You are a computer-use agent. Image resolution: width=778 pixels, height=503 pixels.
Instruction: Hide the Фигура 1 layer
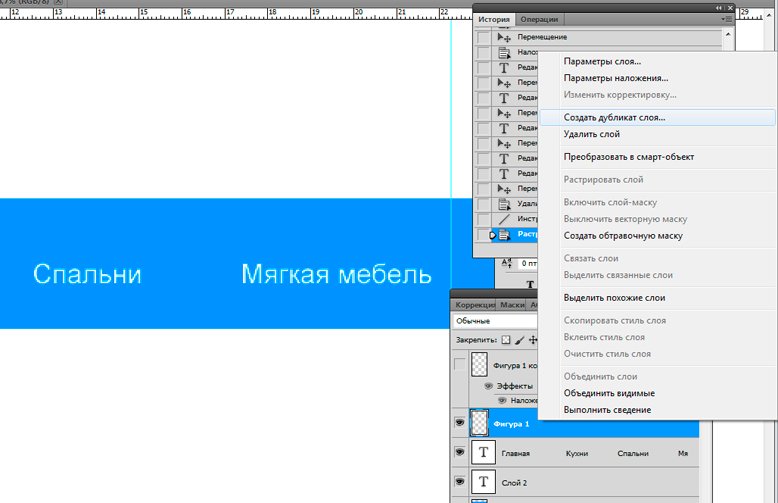[x=460, y=424]
